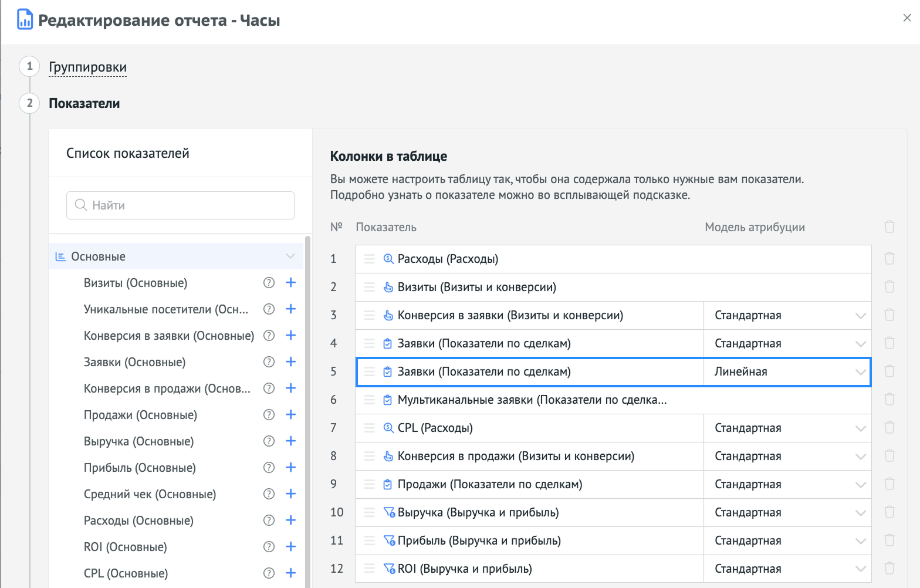Screen dimensions: 920x588
Task: Add Визиты (Основные) metric with plus icon
Action: 290,283
